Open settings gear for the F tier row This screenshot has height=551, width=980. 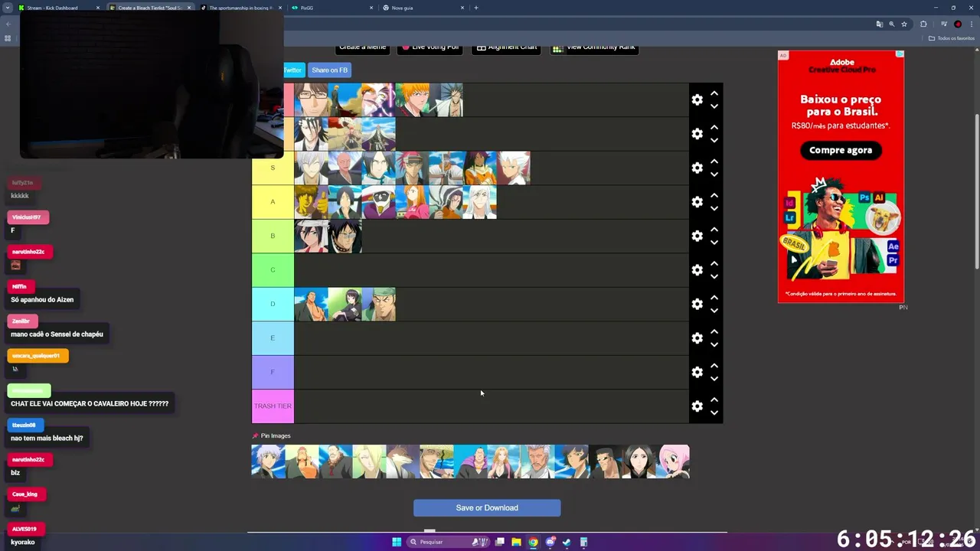pyautogui.click(x=697, y=372)
